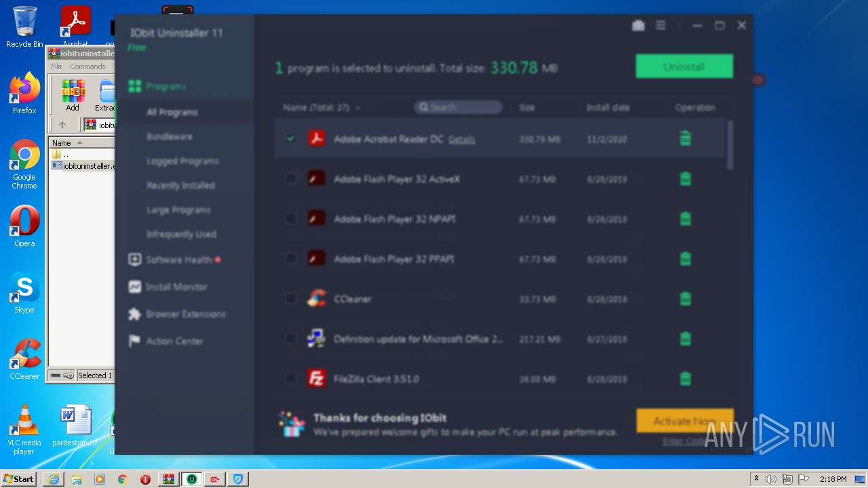
Task: Click trash icon for CCleaner row
Action: pyautogui.click(x=685, y=299)
